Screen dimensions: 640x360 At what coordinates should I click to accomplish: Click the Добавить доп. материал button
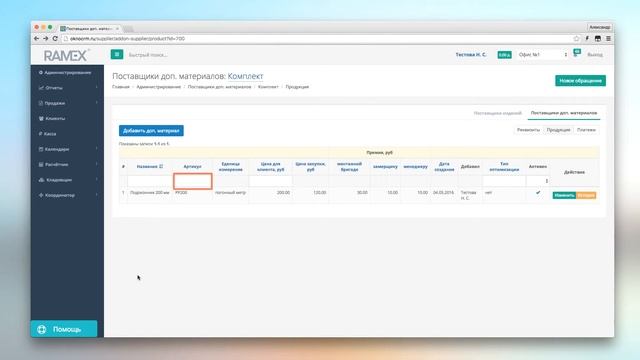pyautogui.click(x=151, y=131)
